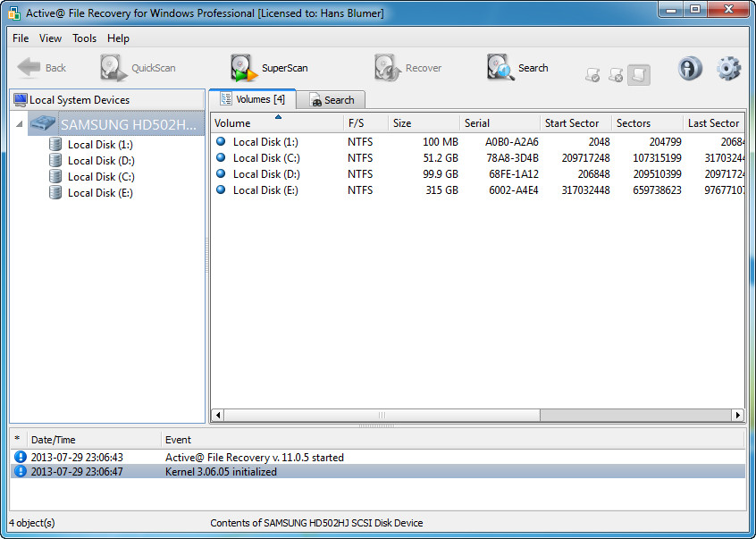
Task: Select Local Disk (D:) in the device tree
Action: tap(101, 160)
